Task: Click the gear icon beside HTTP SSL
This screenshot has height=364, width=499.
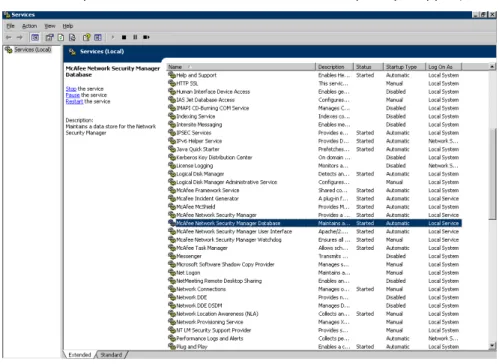Action: pyautogui.click(x=172, y=83)
